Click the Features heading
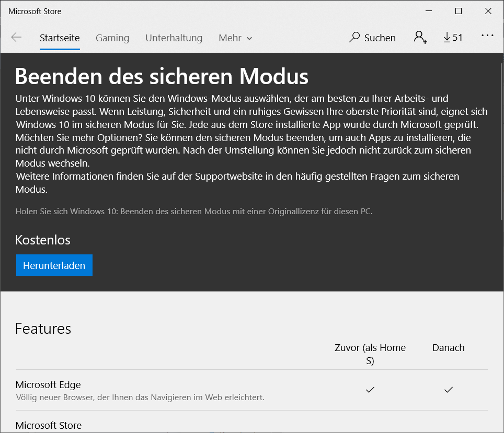This screenshot has width=504, height=433. 43,329
